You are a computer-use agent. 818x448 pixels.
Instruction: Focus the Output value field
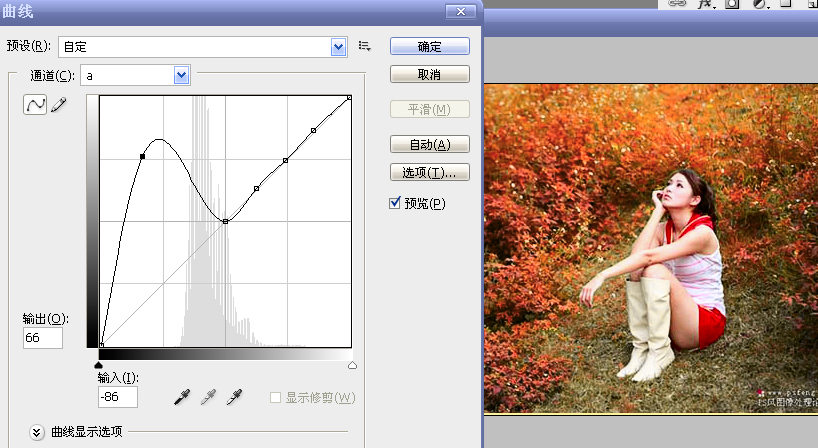click(43, 338)
